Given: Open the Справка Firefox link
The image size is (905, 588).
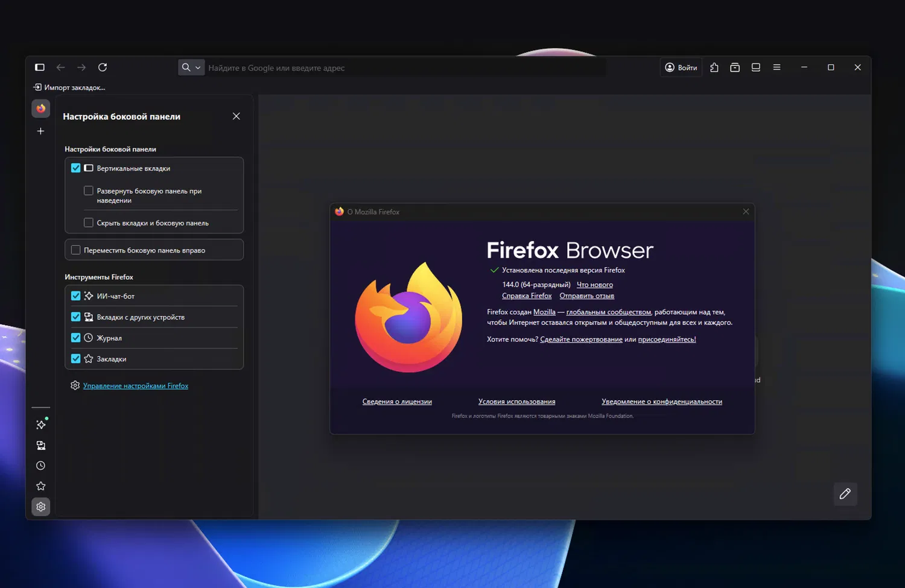Looking at the screenshot, I should tap(527, 296).
